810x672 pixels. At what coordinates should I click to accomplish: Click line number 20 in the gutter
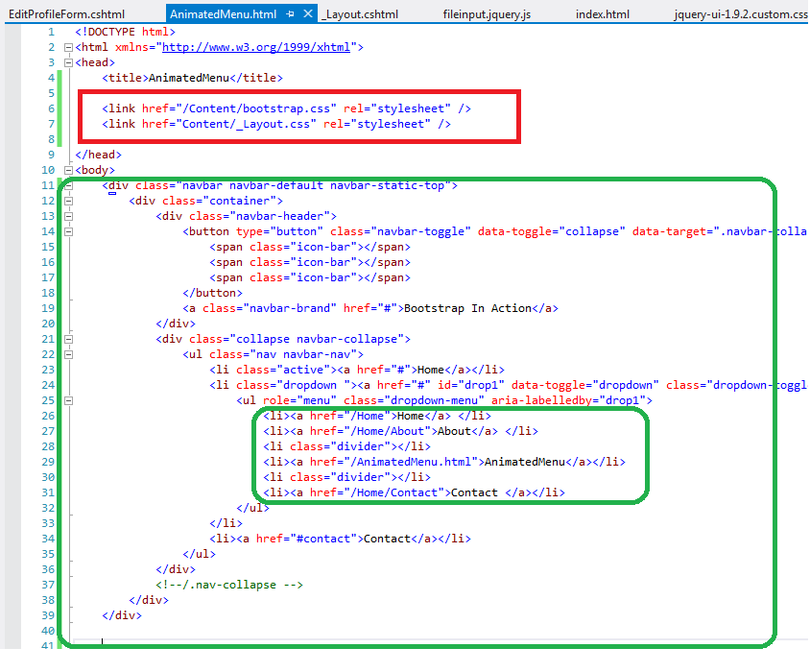pos(48,324)
